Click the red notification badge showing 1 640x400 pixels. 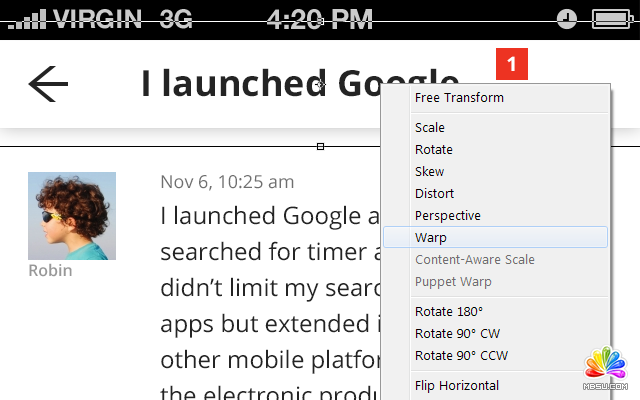click(511, 64)
